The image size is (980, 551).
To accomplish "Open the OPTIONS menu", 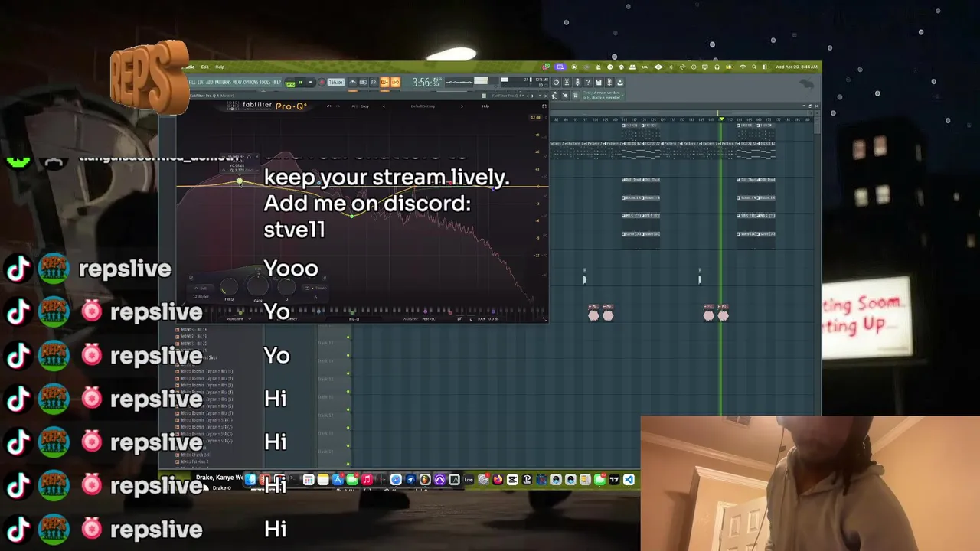I will point(251,83).
